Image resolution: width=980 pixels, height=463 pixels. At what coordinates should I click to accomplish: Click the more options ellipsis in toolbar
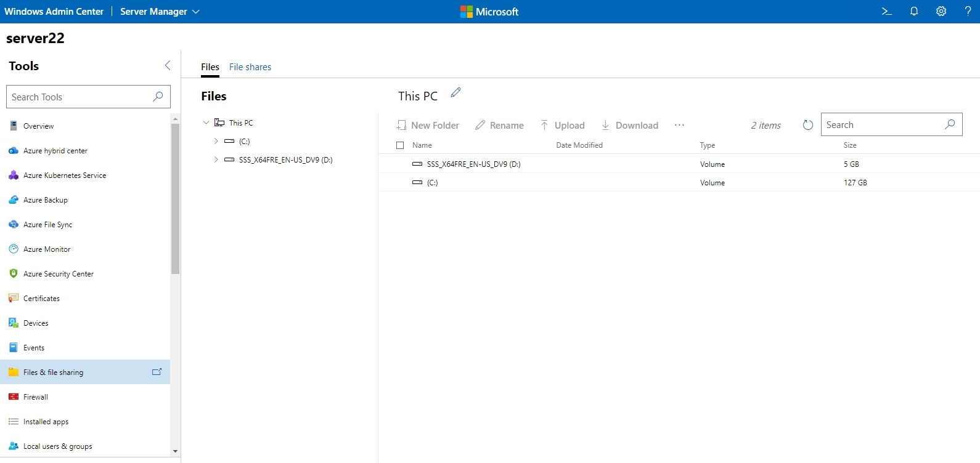pos(679,125)
